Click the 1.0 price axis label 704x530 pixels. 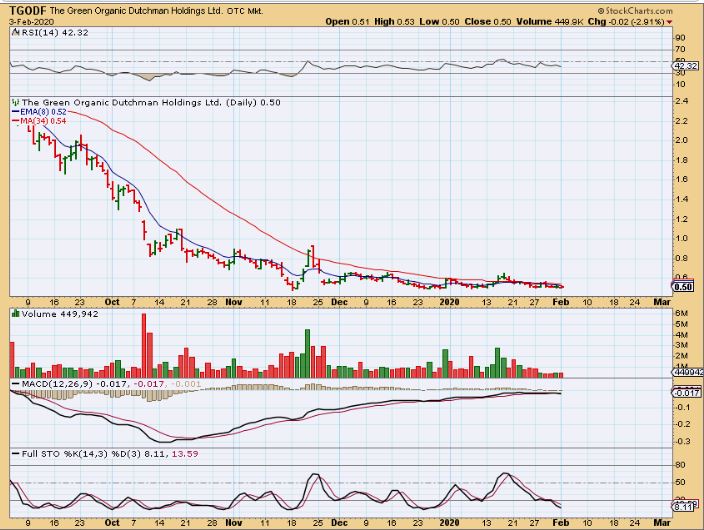pos(681,238)
